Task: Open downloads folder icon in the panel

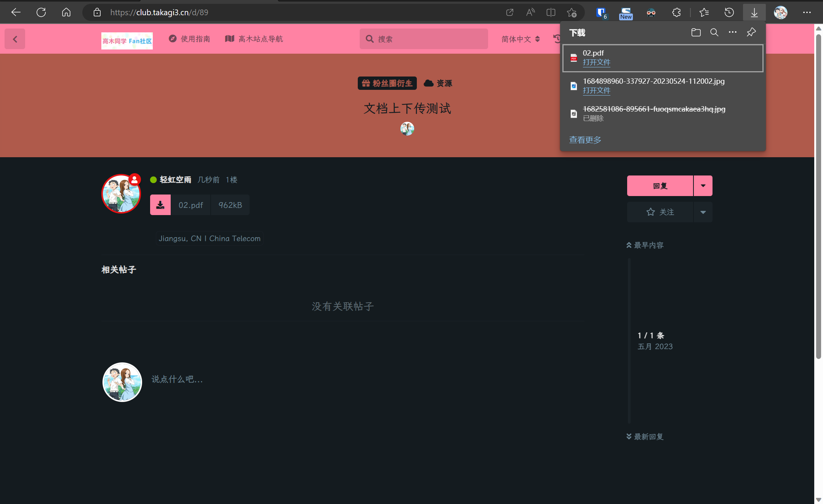Action: coord(696,33)
